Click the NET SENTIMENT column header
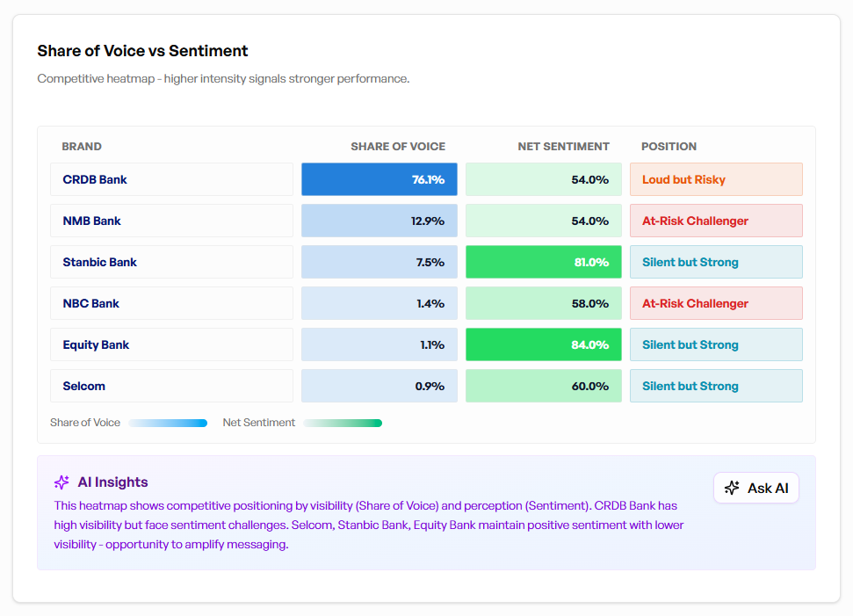853x616 pixels. [563, 147]
